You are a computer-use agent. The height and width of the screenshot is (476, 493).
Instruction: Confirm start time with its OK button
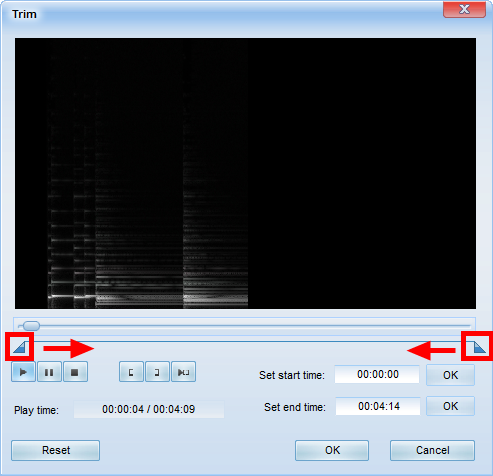pyautogui.click(x=450, y=375)
